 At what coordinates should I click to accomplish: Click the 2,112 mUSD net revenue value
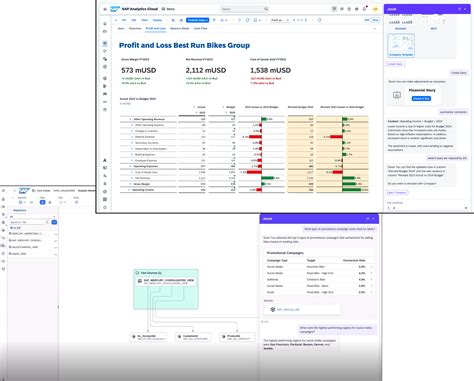coord(206,70)
